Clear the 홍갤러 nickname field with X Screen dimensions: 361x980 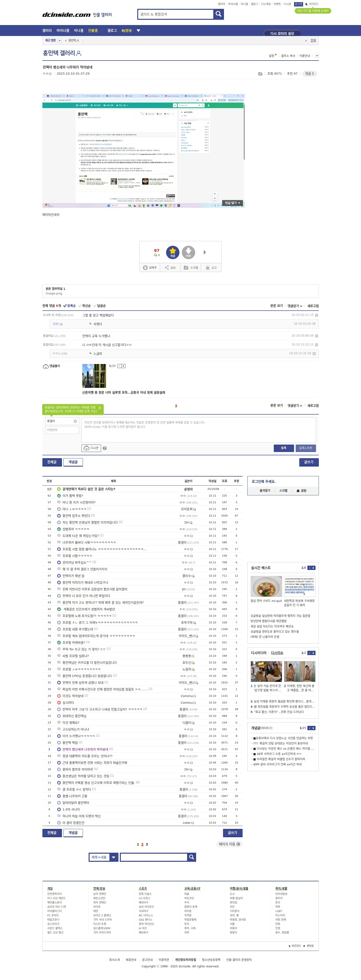[x=75, y=421]
